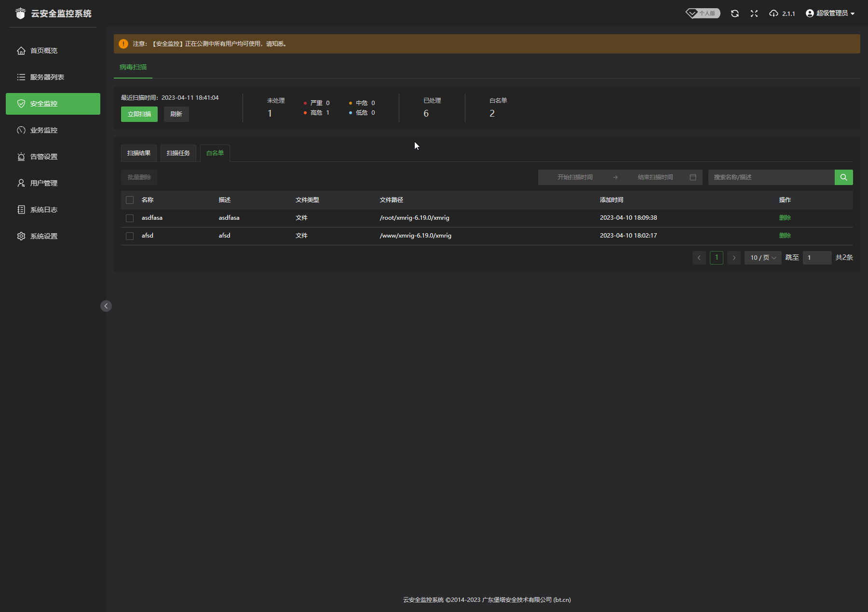Click the 立即扫描 button
Viewport: 868px width, 612px height.
tap(139, 114)
